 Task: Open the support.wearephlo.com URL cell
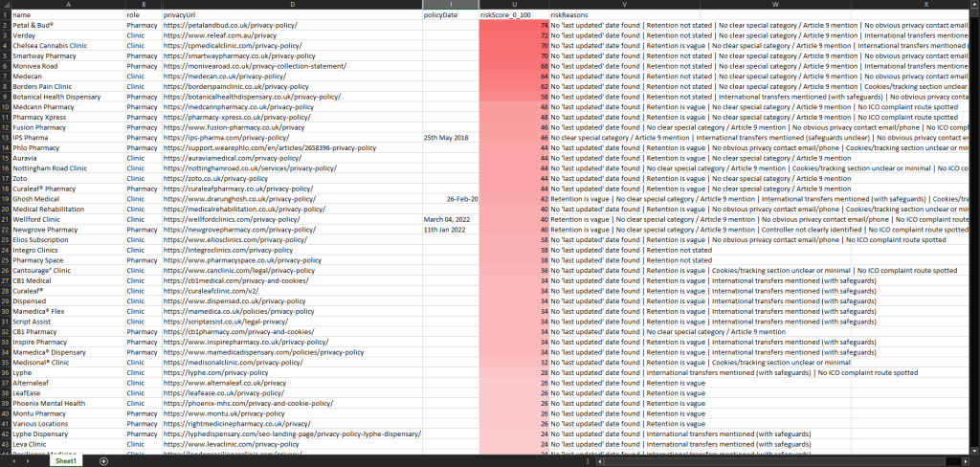(x=292, y=147)
